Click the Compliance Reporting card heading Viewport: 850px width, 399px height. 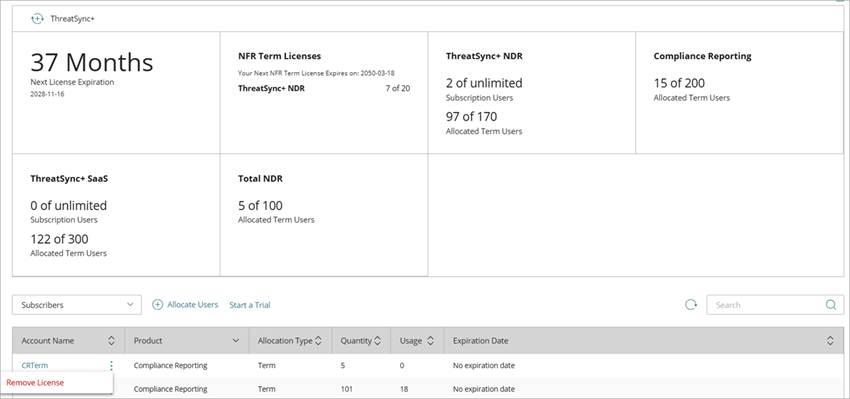[703, 56]
